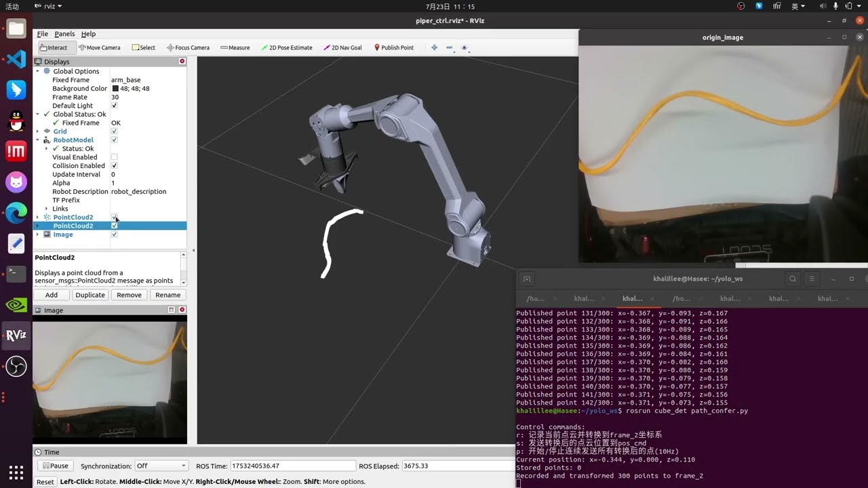This screenshot has width=868, height=488.
Task: Open the Background Color 48; 48; 48 swatch
Action: [x=115, y=89]
